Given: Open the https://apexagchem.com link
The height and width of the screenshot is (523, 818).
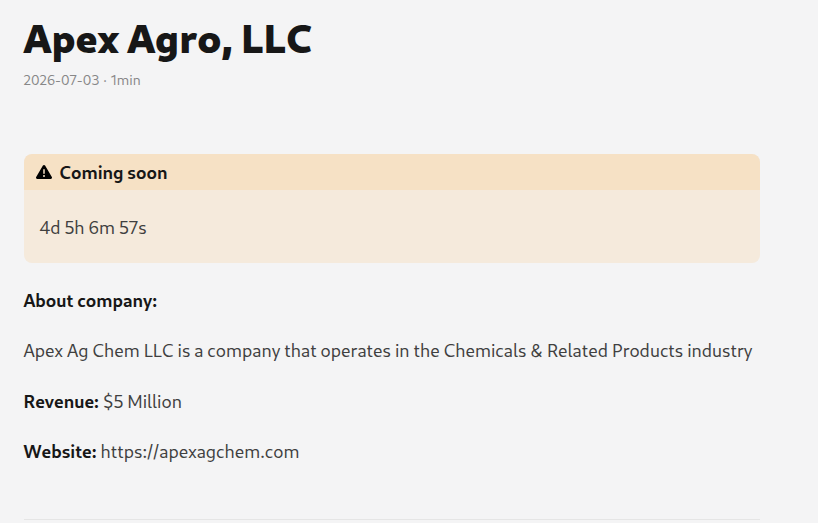Looking at the screenshot, I should (200, 452).
